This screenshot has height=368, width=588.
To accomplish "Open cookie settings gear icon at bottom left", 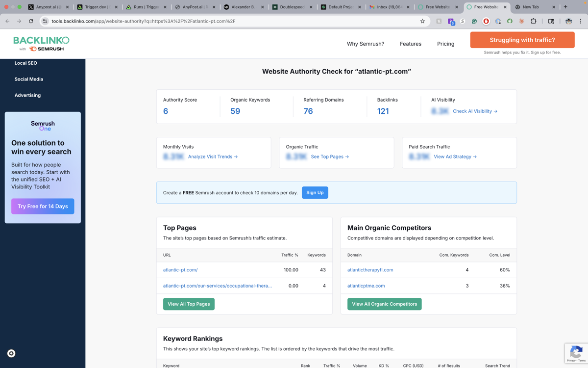I will click(11, 353).
